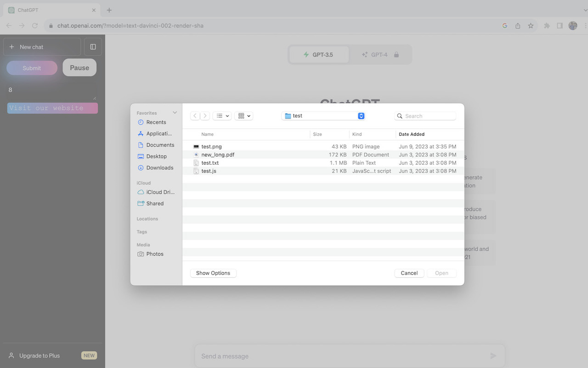Viewport: 588px width, 368px height.
Task: Click the text area containing 8
Action: [52, 91]
